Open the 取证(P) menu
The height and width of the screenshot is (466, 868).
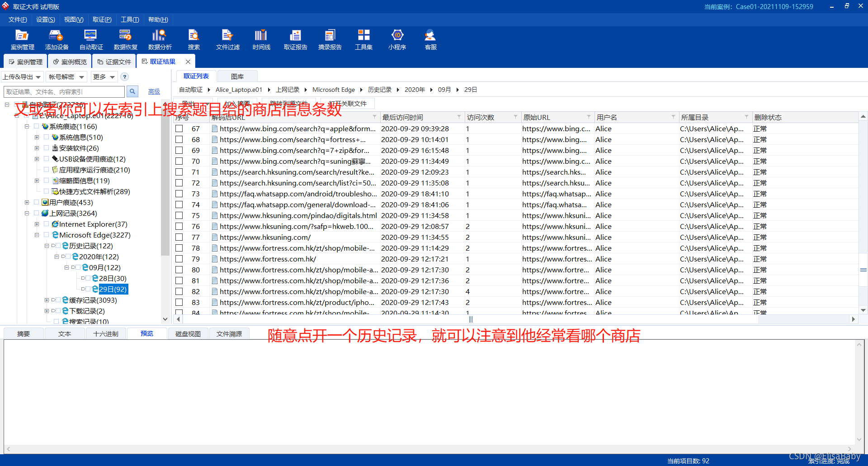pyautogui.click(x=102, y=19)
